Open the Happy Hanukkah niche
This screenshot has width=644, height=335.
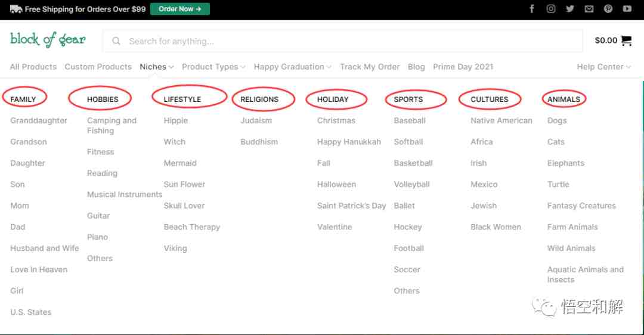(x=349, y=142)
